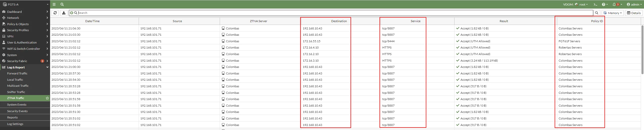
Task: Click the refresh log icon
Action: click(x=55, y=13)
